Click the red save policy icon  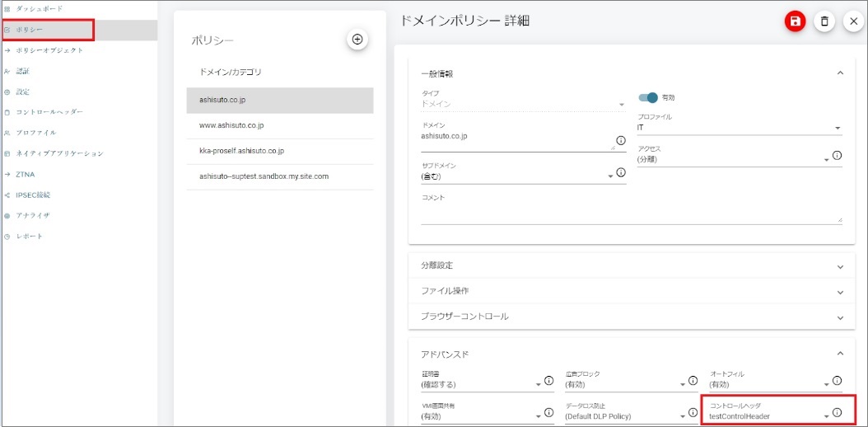coord(795,22)
